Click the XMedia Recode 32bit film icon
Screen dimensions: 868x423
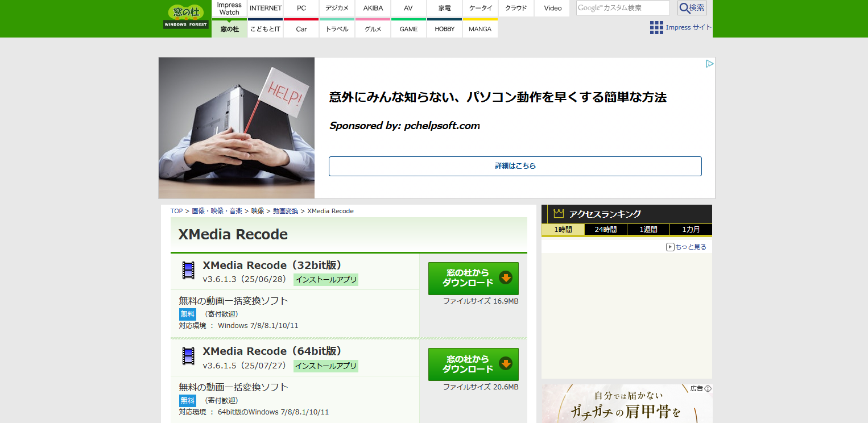click(188, 270)
